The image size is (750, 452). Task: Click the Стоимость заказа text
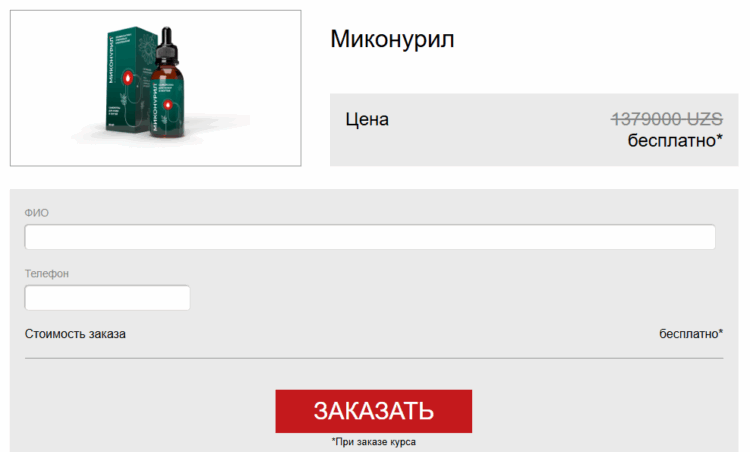[x=75, y=334]
